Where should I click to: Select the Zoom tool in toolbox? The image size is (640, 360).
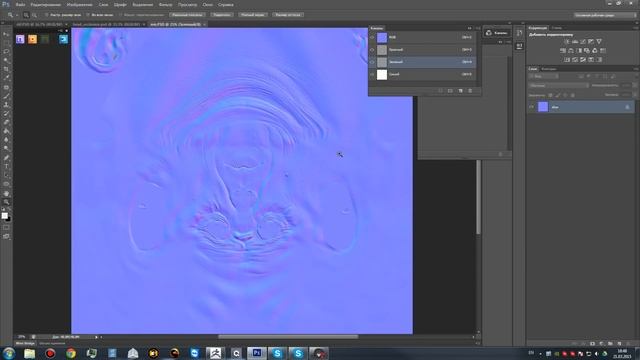click(x=6, y=202)
